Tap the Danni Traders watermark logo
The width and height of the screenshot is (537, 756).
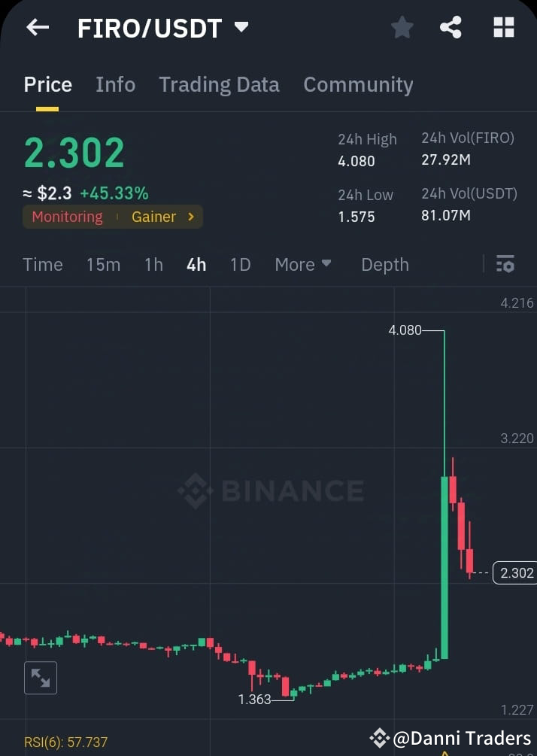tap(379, 738)
